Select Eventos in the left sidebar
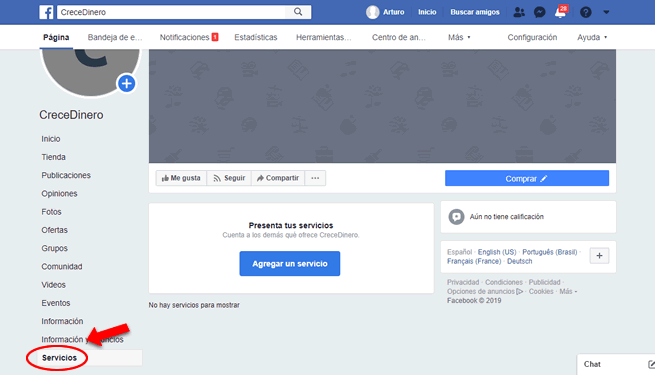 coord(56,303)
